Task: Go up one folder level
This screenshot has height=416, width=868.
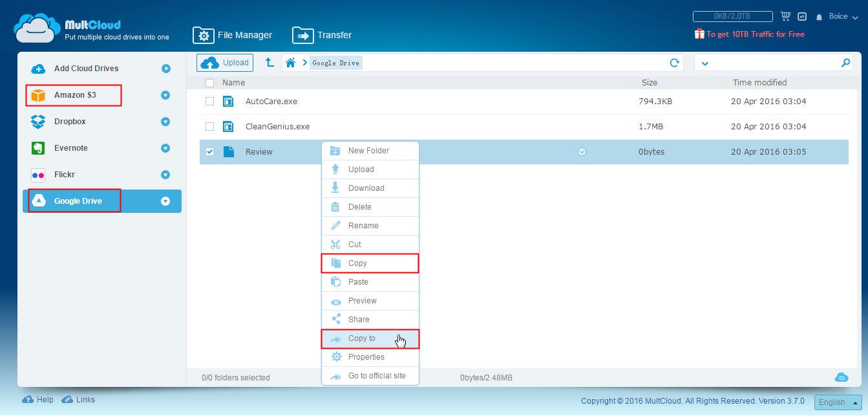Action: pyautogui.click(x=270, y=63)
